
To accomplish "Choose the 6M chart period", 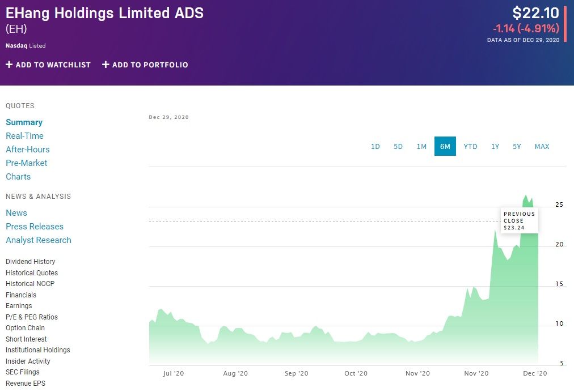I will tap(445, 146).
